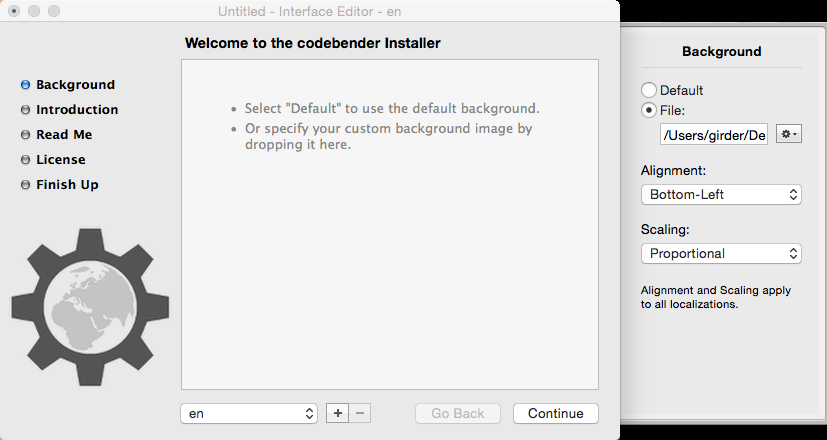Open the Scaling Proportional dropdown
This screenshot has height=440, width=827.
[721, 254]
